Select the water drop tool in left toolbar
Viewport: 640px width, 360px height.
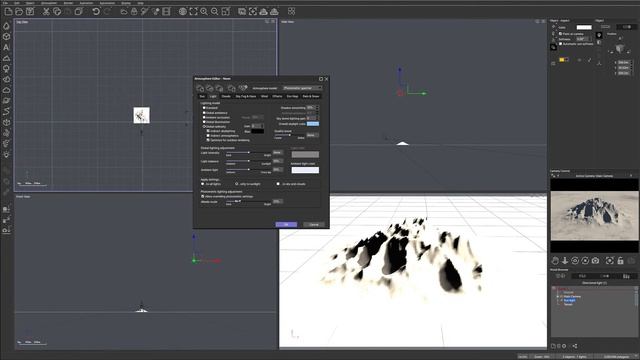6,26
